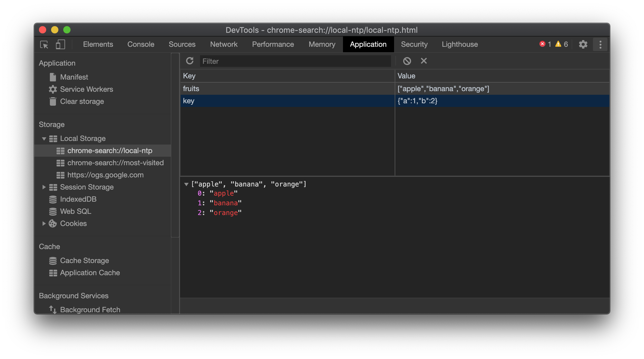Switch to the Lighthouse tab
Viewport: 644px width, 359px height.
tap(459, 44)
